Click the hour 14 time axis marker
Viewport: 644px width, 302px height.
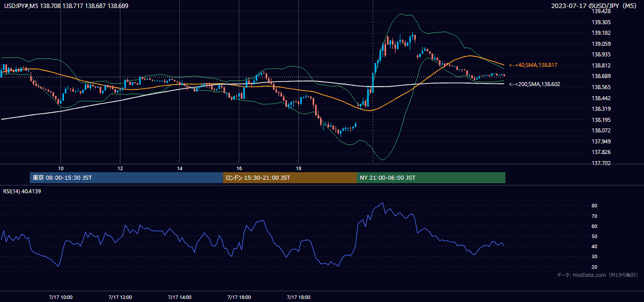click(x=179, y=168)
